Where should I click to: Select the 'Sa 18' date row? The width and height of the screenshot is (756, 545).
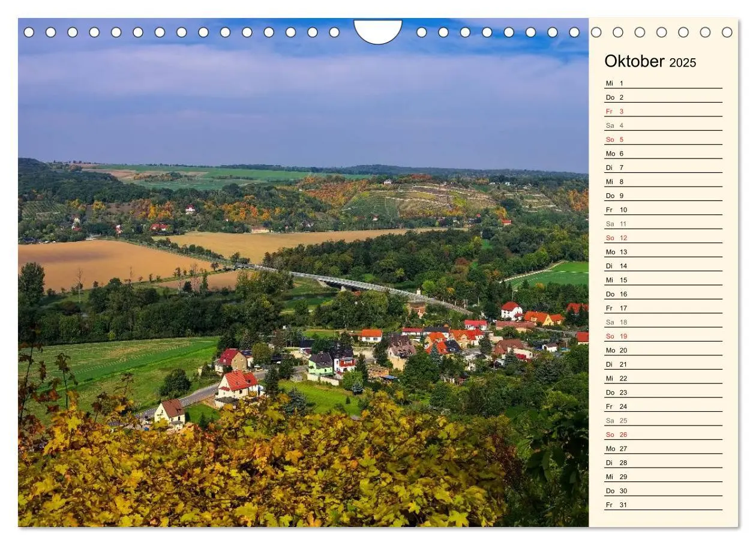pos(663,322)
